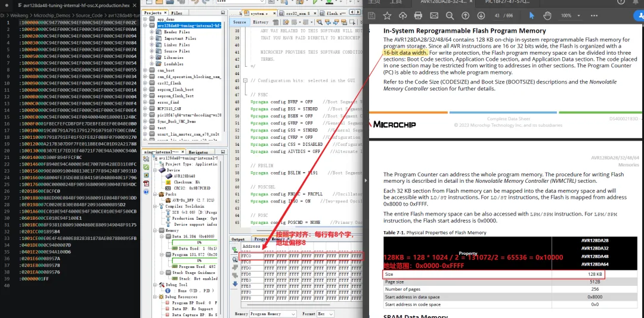Switch to the Output tab
The width and height of the screenshot is (644, 318).
click(238, 239)
